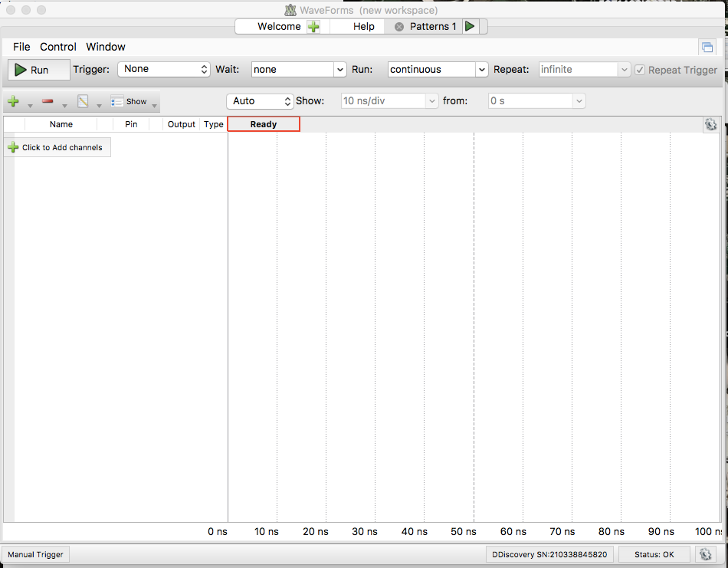
Task: Expand the Wait combo box arrow
Action: [x=339, y=70]
